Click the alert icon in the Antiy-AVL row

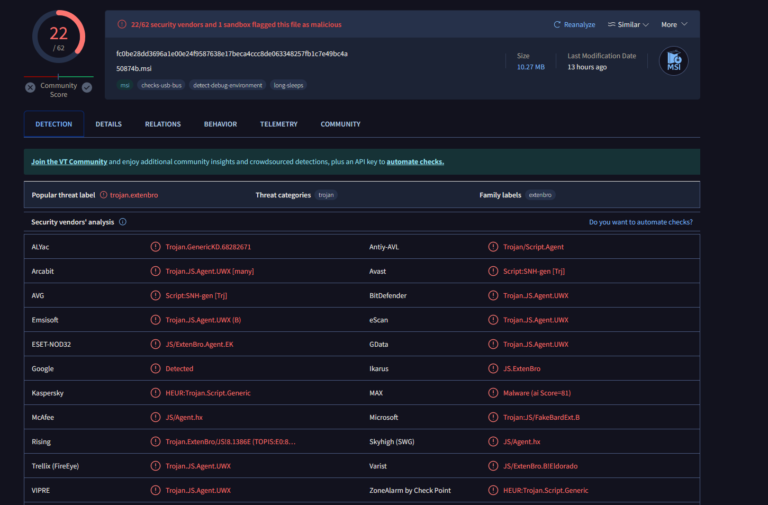pyautogui.click(x=493, y=247)
